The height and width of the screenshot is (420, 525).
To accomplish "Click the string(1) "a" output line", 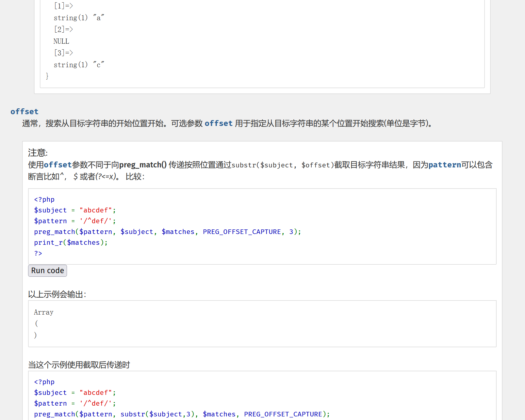I will pos(79,18).
